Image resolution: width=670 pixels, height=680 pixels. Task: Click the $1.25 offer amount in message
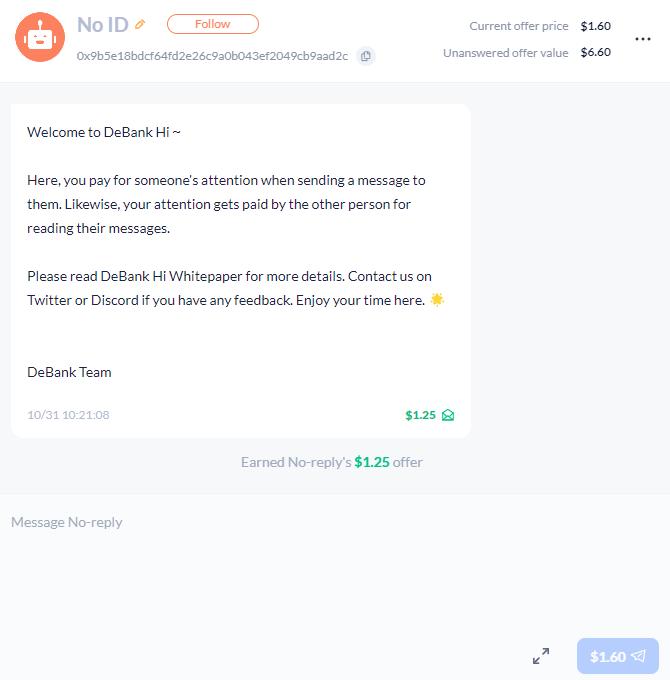420,415
